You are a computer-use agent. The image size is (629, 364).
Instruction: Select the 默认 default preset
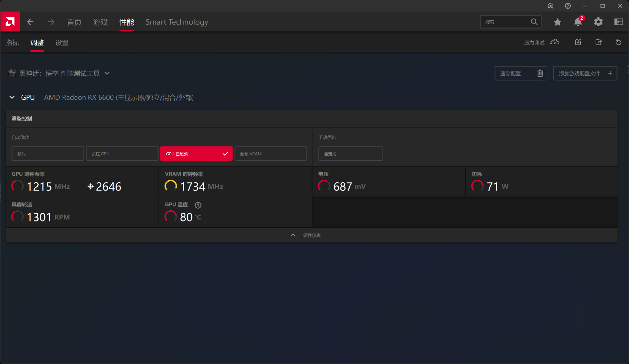[x=48, y=154]
